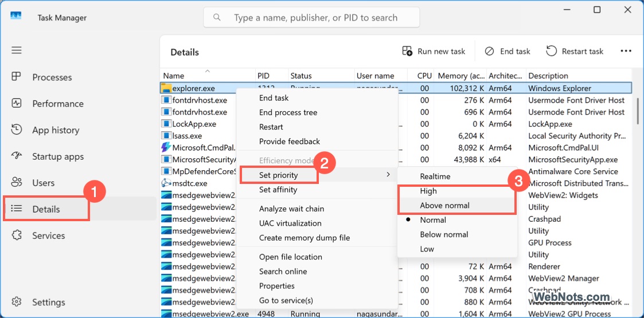The height and width of the screenshot is (318, 644).
Task: Click the Run new task button
Action: 434,52
